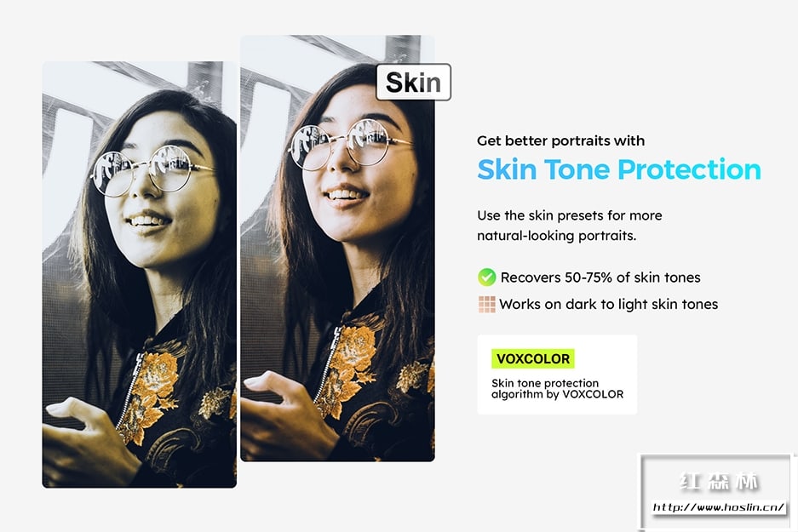Click the skin tone grid swatch icon
798x532 pixels.
[486, 304]
